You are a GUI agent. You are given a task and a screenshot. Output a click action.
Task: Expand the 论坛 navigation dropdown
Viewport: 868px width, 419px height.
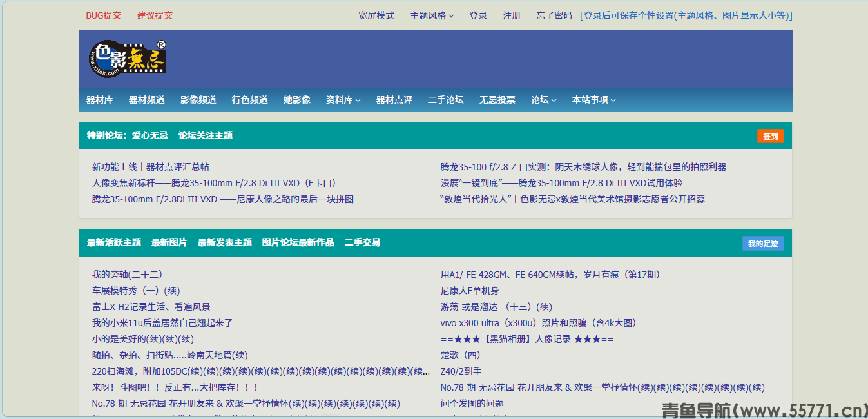tap(543, 100)
